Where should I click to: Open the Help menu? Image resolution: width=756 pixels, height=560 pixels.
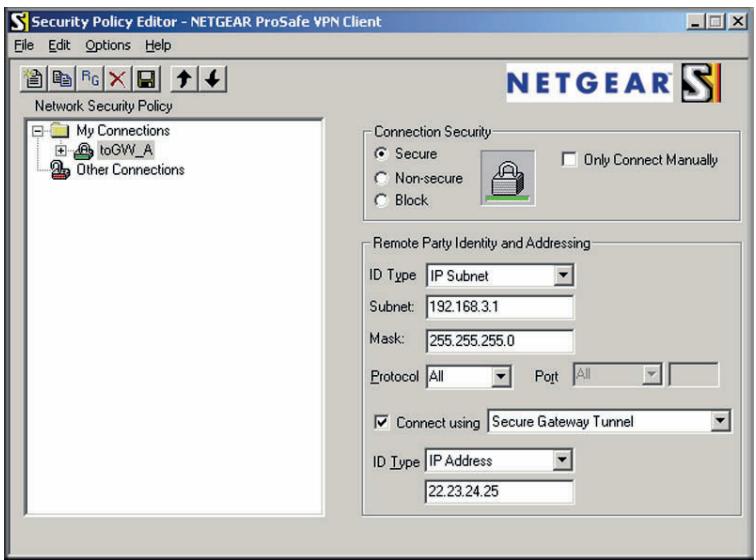pos(158,45)
